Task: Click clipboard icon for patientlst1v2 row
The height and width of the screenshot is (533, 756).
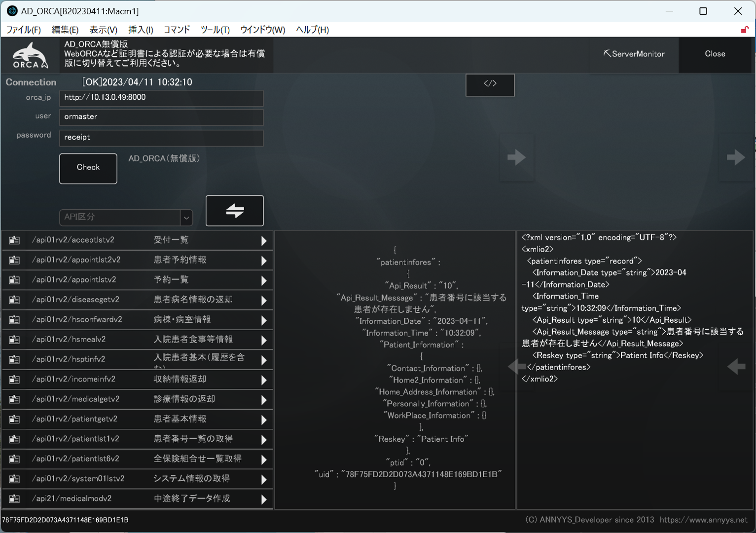Action: point(14,439)
